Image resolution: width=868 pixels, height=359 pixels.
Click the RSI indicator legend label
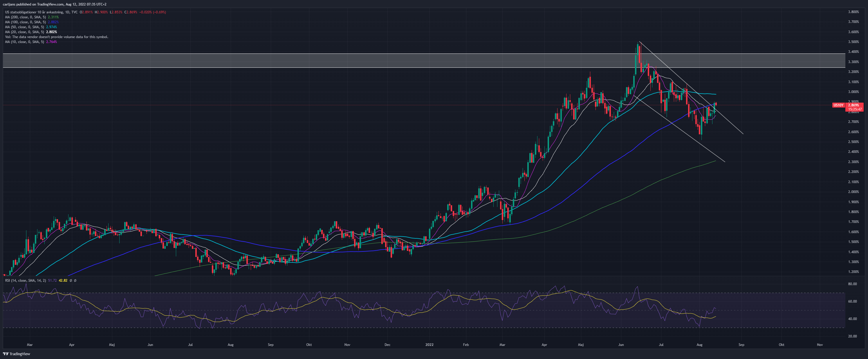(25, 281)
